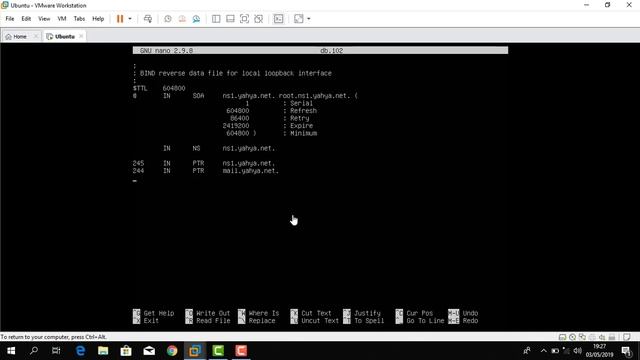The image size is (640, 360).
Task: Click the Go To Line shortcut label
Action: (x=425, y=321)
